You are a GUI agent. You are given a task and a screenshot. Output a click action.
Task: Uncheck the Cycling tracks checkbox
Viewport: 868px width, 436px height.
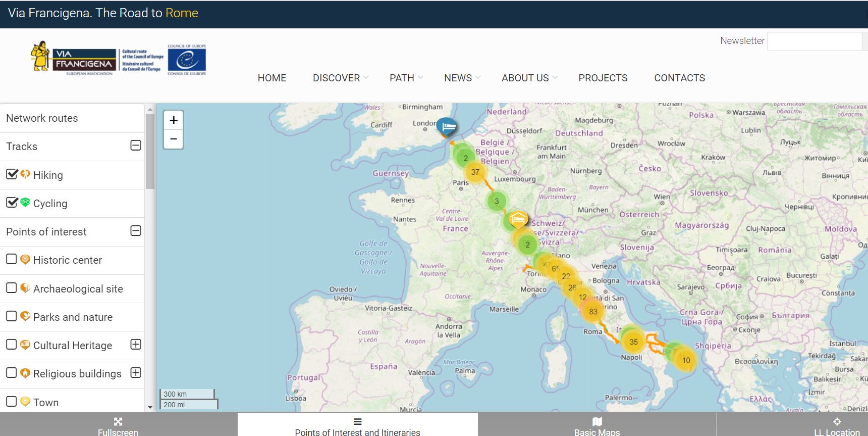[x=12, y=203]
